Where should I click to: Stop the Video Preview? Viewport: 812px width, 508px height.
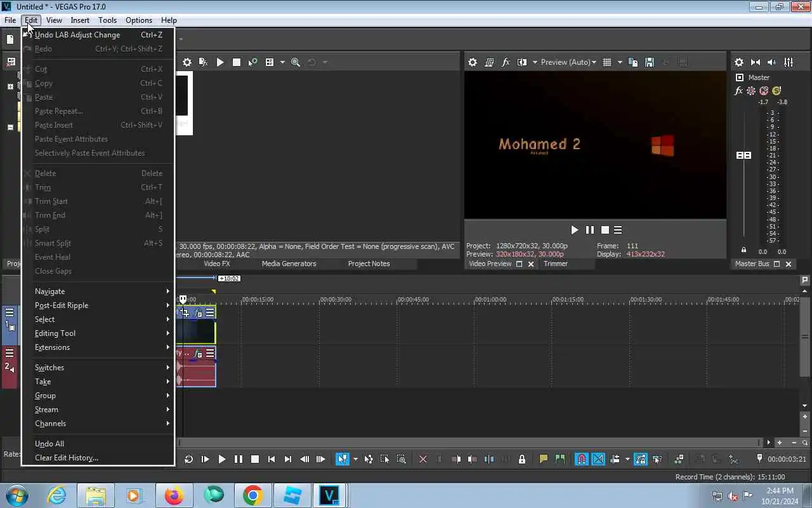click(605, 230)
